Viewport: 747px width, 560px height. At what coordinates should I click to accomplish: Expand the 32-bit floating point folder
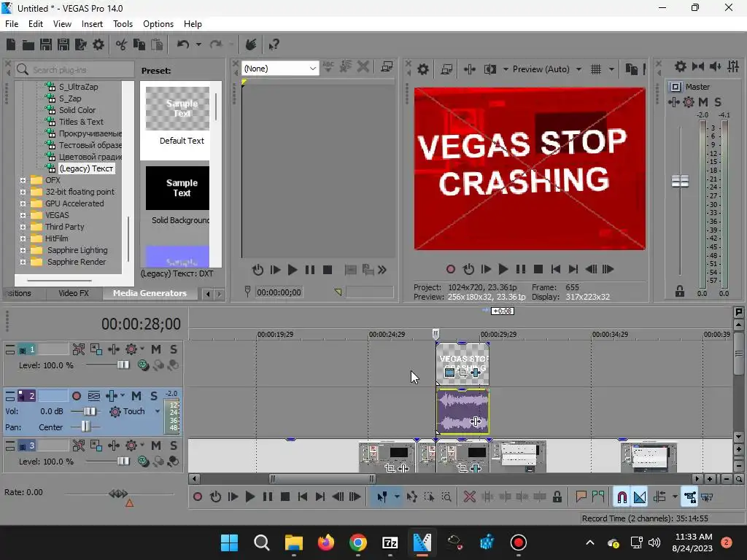point(23,192)
